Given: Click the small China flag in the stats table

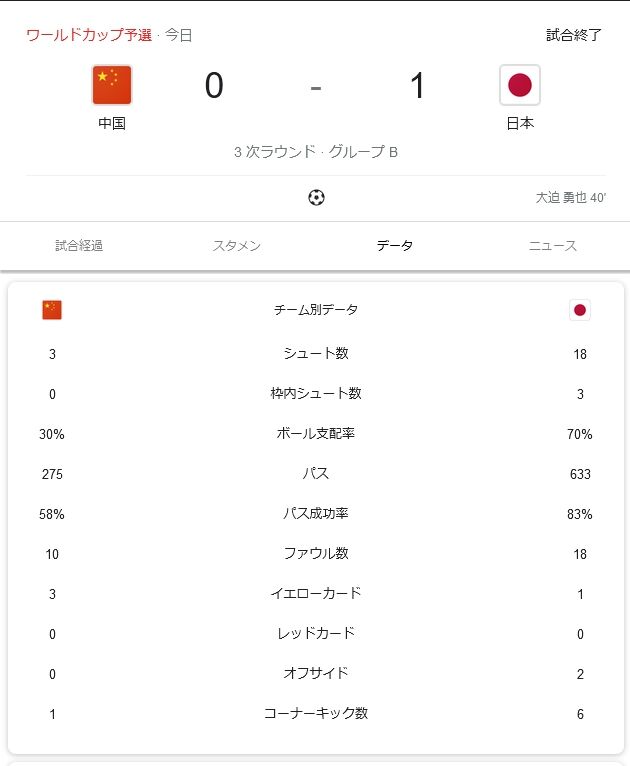Looking at the screenshot, I should [52, 310].
